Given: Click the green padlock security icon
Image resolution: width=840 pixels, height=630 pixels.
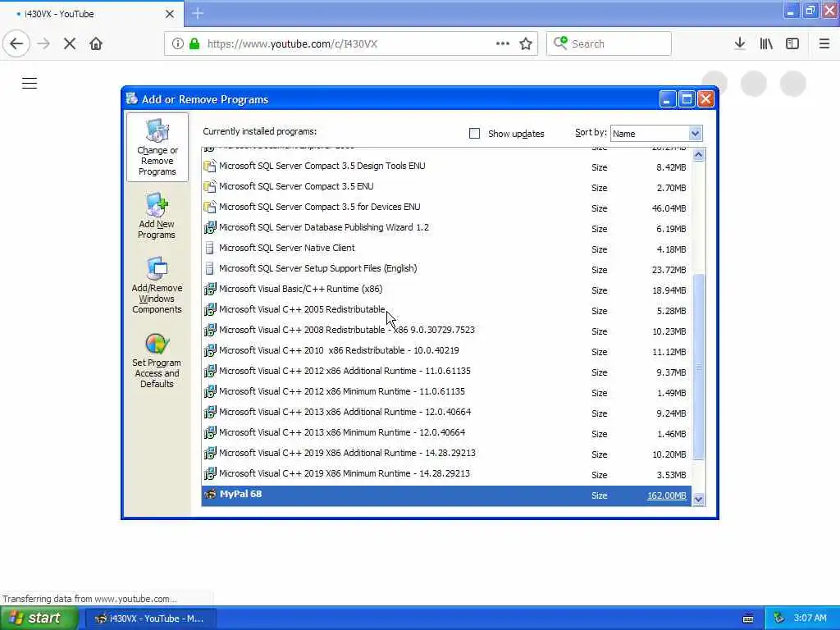Looking at the screenshot, I should click(194, 43).
